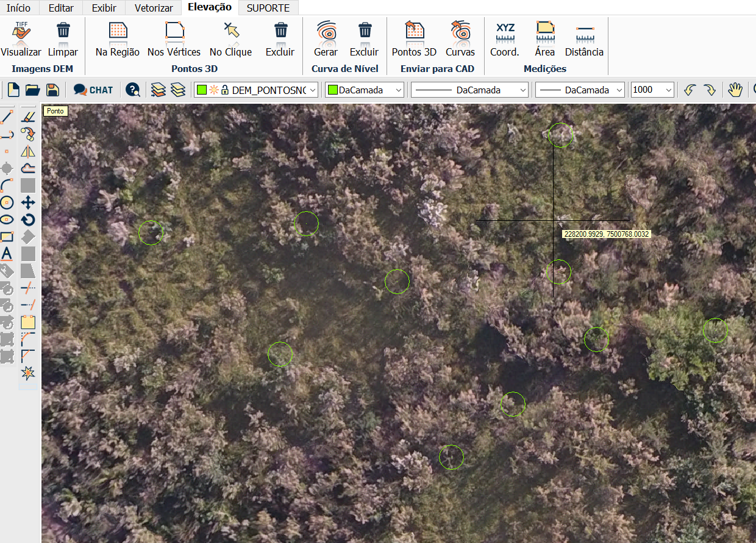Select the Distância measurement tool
Image resolution: width=756 pixels, height=543 pixels.
(x=583, y=38)
